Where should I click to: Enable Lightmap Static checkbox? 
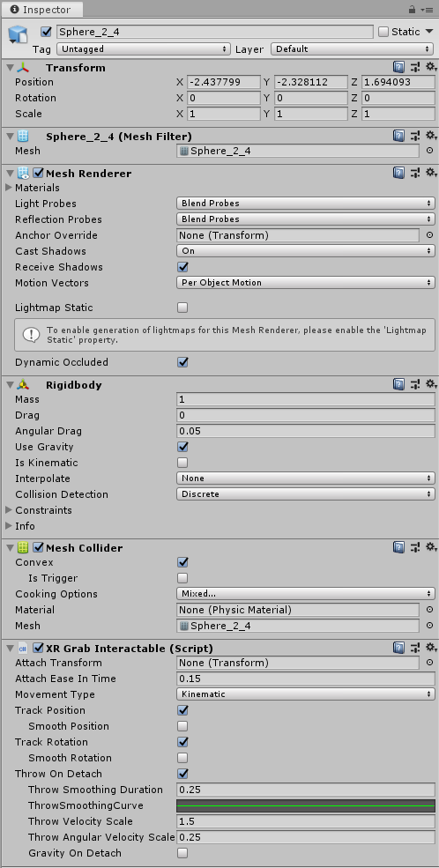click(182, 308)
